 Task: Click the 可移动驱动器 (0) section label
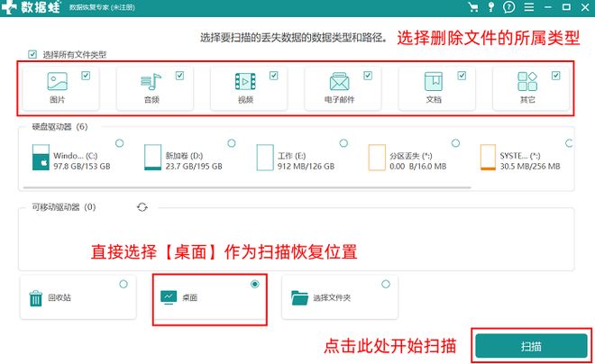click(64, 207)
